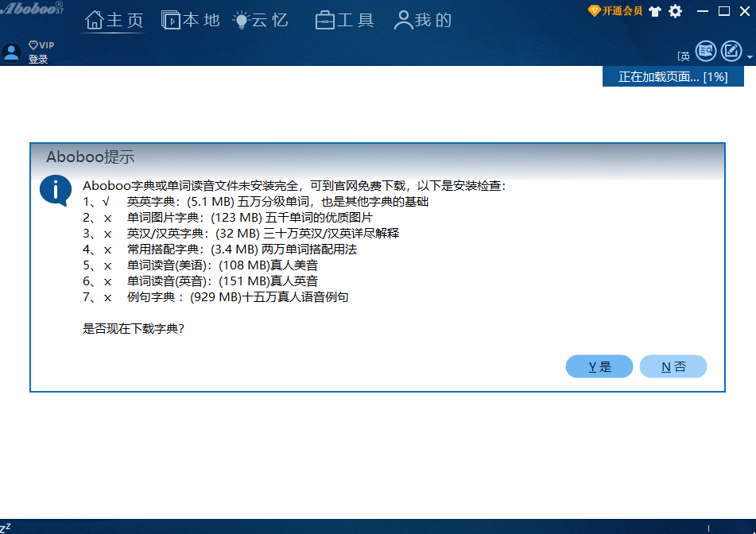The image size is (756, 534).
Task: Open the 工具 tools tab
Action: point(345,20)
